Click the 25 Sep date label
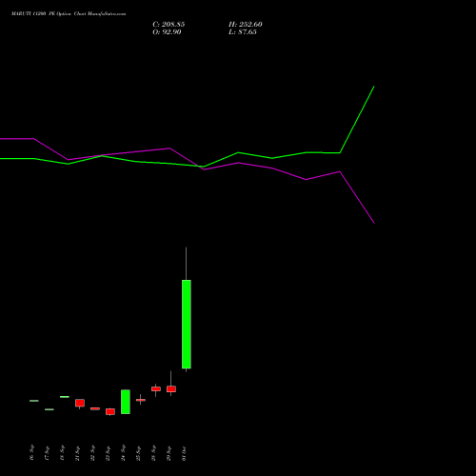This screenshot has height=476, width=476. pyautogui.click(x=138, y=452)
